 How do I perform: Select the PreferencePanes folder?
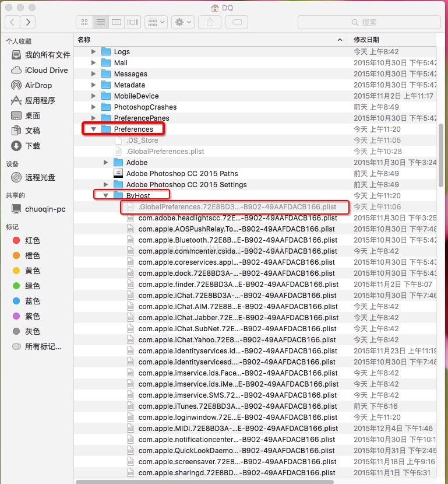coord(142,118)
